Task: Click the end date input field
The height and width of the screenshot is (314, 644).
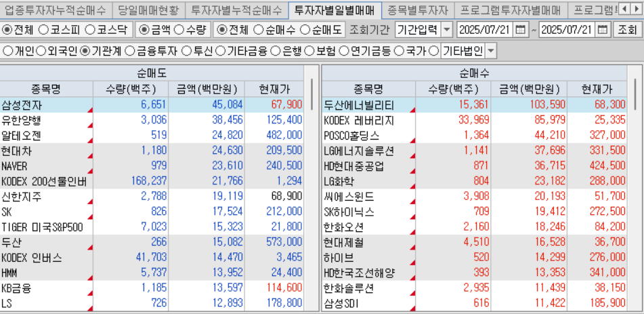Action: [x=568, y=30]
